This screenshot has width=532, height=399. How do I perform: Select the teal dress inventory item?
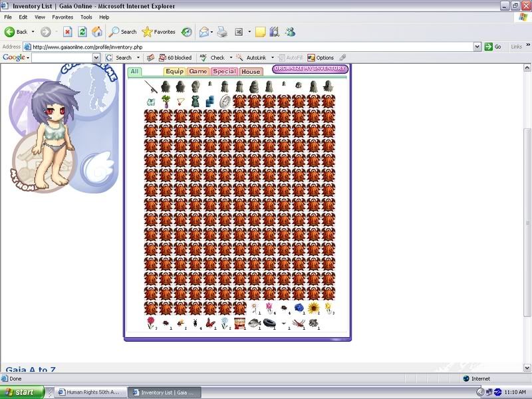point(196,102)
